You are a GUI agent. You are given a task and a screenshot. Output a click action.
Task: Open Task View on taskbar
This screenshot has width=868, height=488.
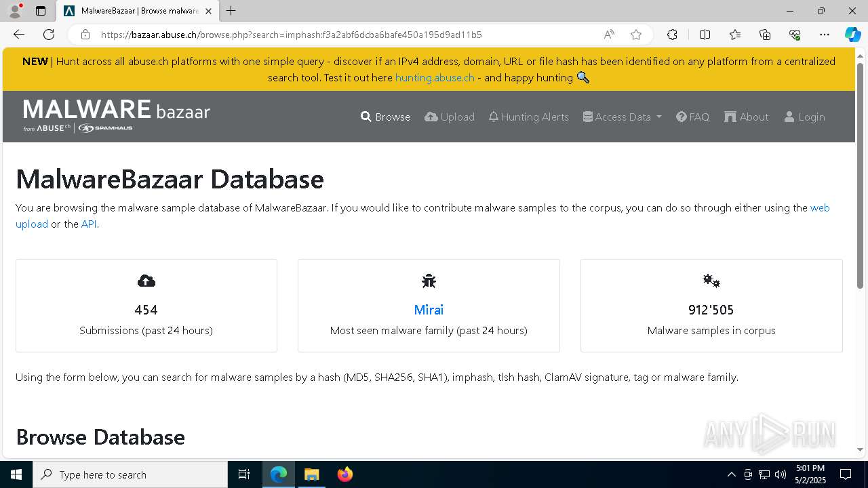pyautogui.click(x=244, y=474)
